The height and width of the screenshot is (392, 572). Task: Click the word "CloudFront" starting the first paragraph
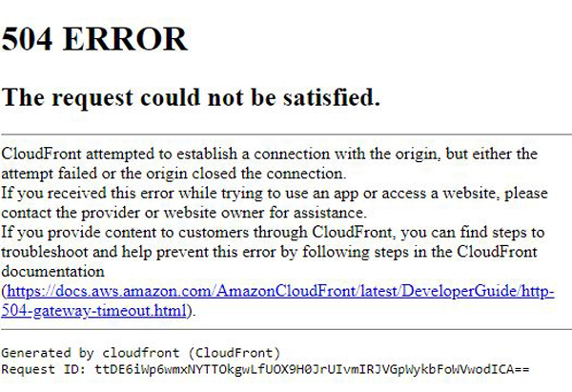[41, 154]
